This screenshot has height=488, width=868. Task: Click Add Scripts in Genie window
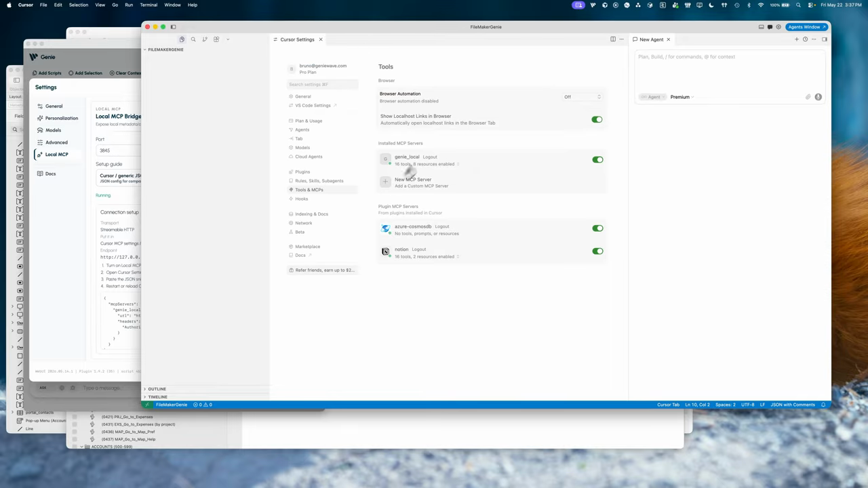(47, 73)
